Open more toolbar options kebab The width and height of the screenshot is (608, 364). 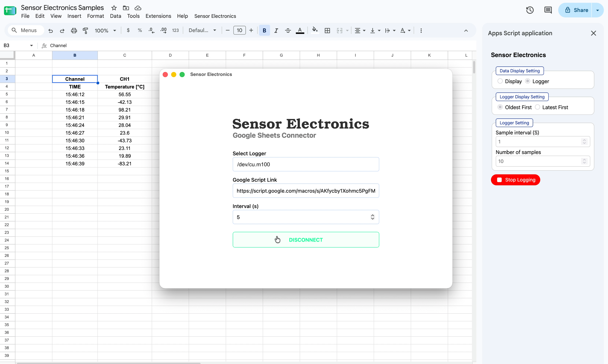point(421,30)
